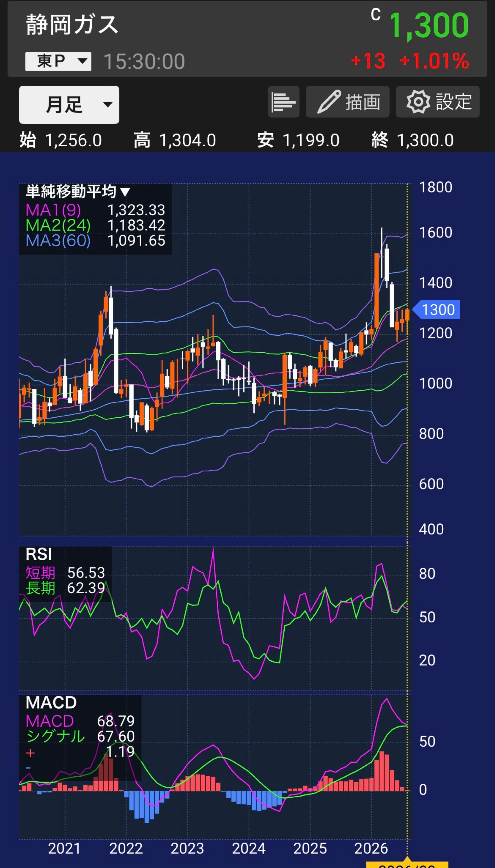
Task: Open the 月足 timeframe dropdown
Action: (x=69, y=105)
